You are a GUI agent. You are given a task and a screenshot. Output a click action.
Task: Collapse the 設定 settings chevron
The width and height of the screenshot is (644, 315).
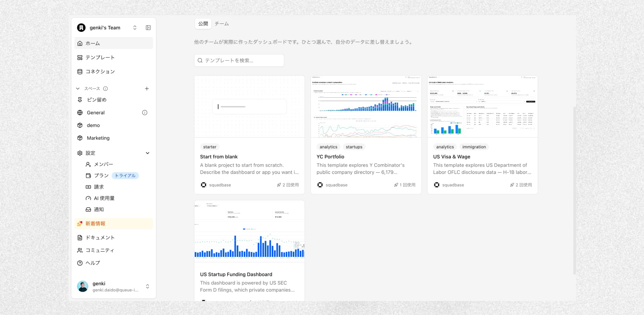coord(147,153)
